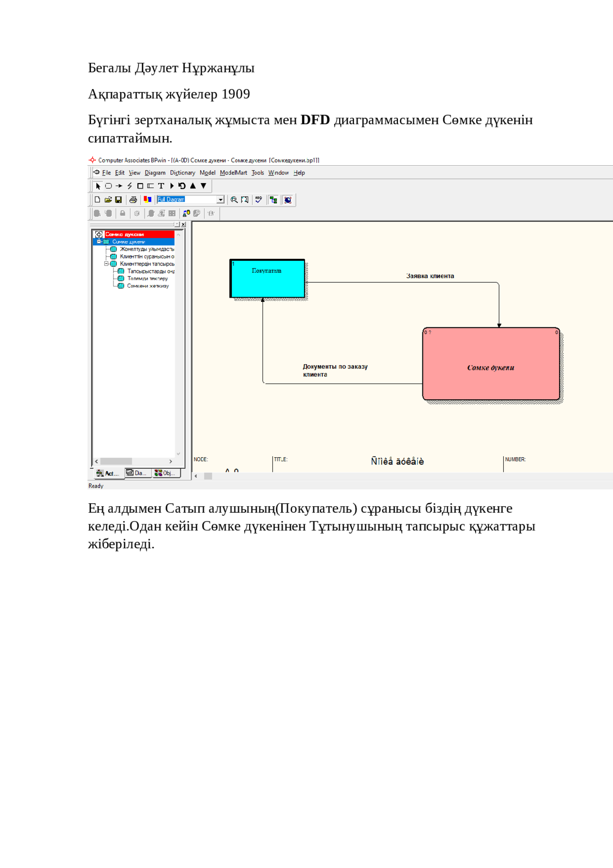Select the Жөнелтуді ұйымдастыру tree item
The image size is (613, 868).
click(x=147, y=249)
